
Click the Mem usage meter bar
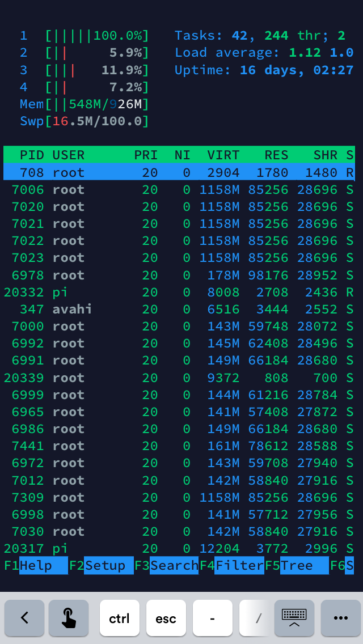(97, 104)
